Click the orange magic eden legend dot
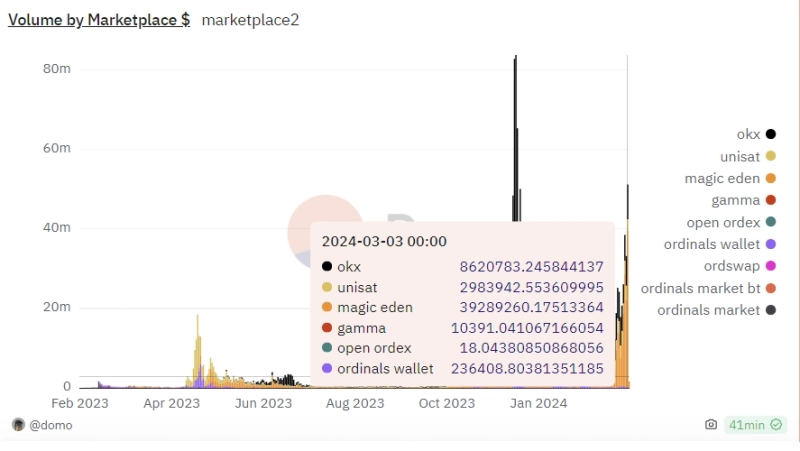Screen dimensions: 800x451 click(x=771, y=178)
